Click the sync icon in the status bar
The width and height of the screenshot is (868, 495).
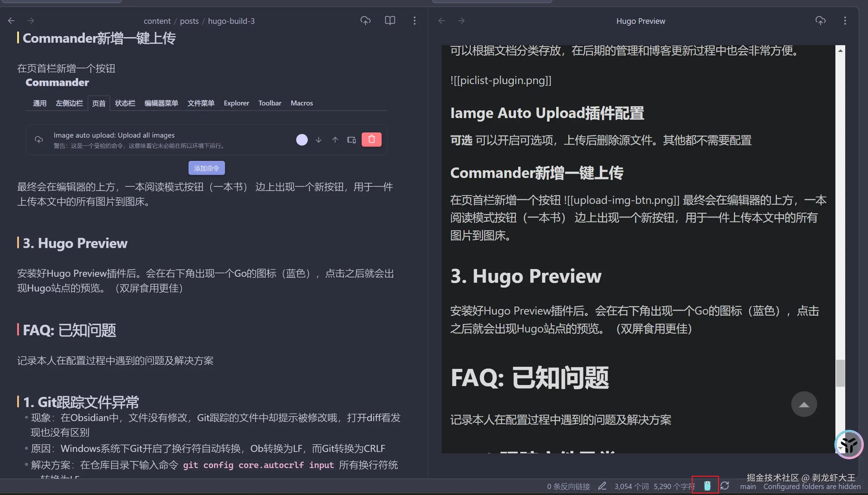(x=724, y=486)
